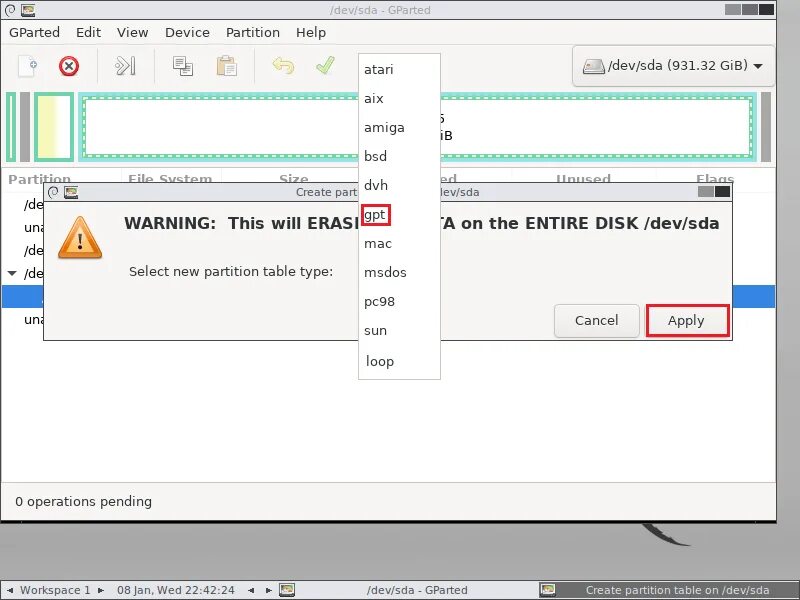
Task: Click the yellow partition block in disk map
Action: click(54, 127)
